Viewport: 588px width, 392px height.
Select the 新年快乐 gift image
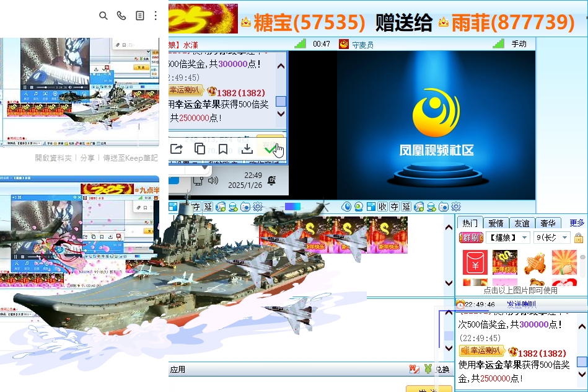pos(505,262)
